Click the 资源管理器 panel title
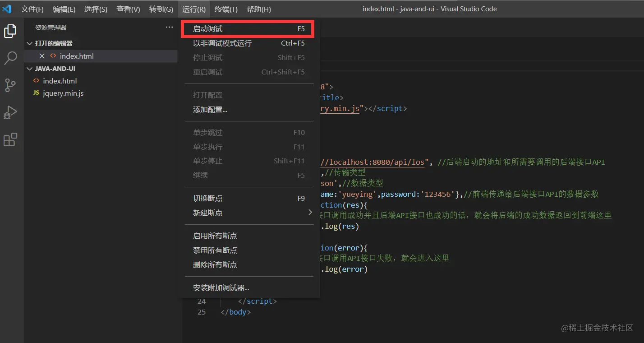This screenshot has height=343, width=644. (51, 28)
